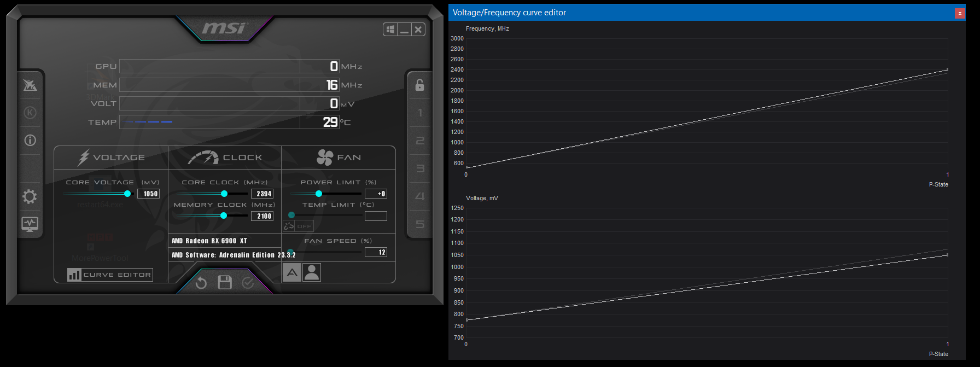This screenshot has width=980, height=367.
Task: Click the Windows startup icon in Afterburner
Action: pyautogui.click(x=390, y=30)
